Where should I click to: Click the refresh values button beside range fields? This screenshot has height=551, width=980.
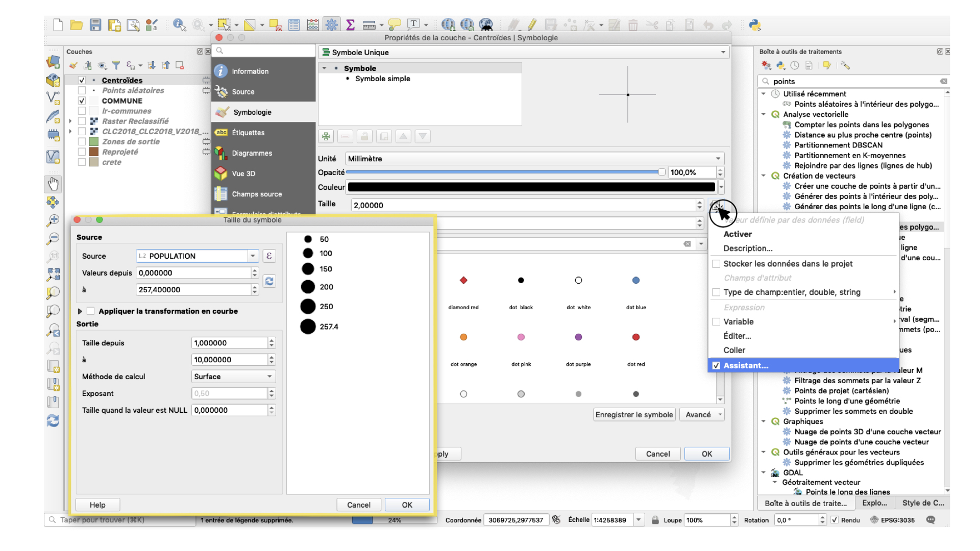coord(269,281)
